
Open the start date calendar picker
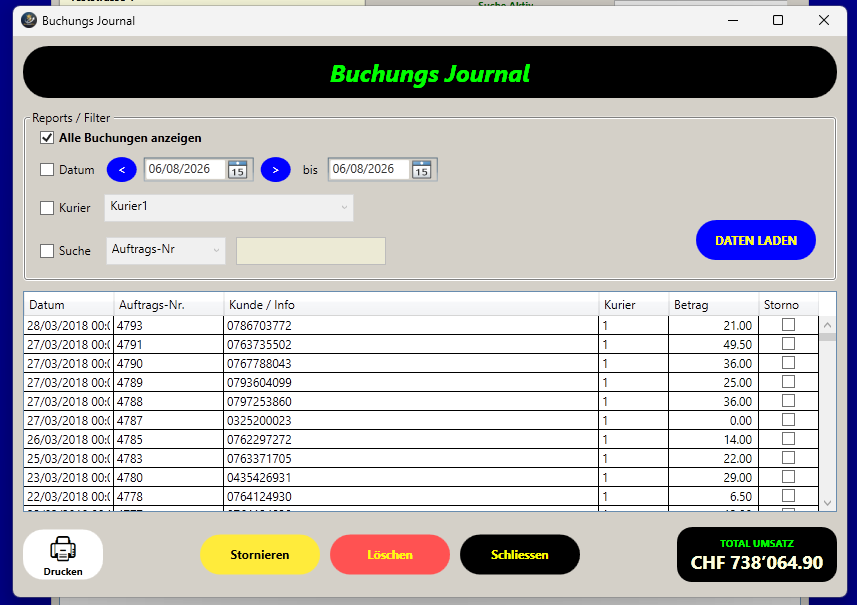click(237, 169)
